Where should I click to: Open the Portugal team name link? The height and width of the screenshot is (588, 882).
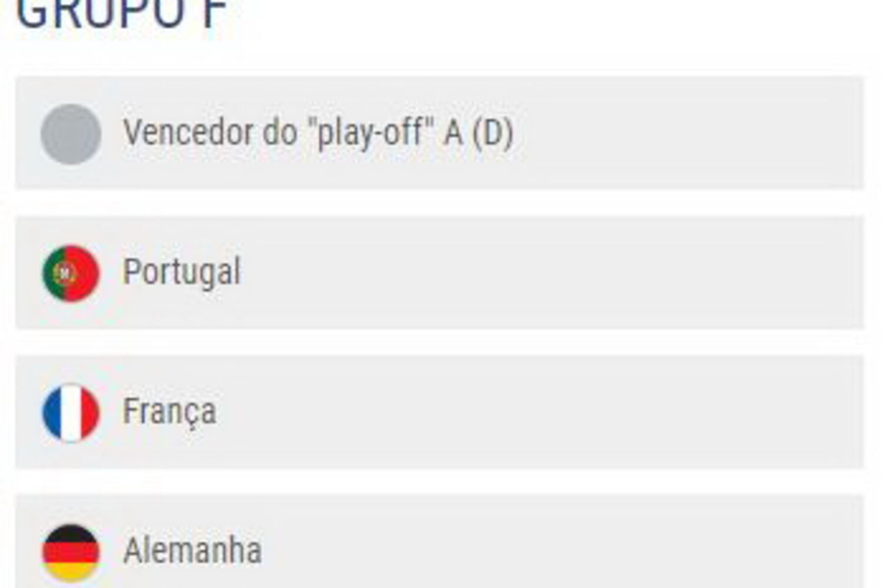point(182,272)
